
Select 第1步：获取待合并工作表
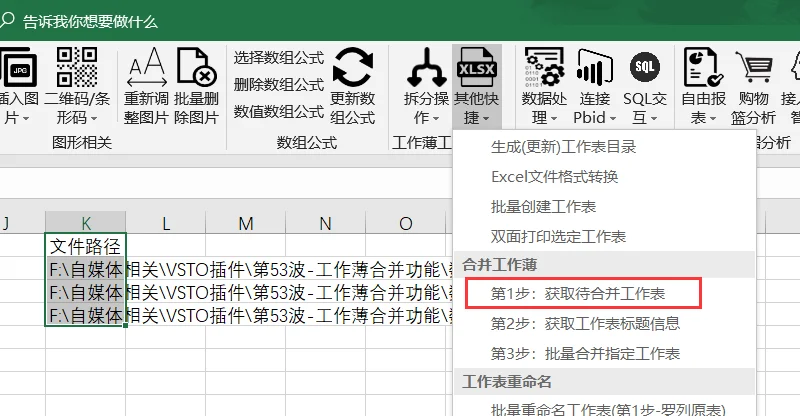[604, 293]
